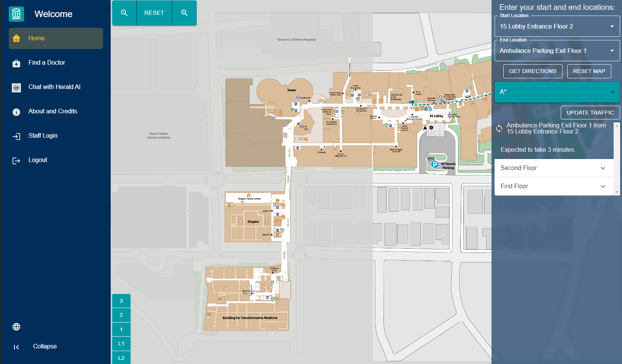Click the globe language icon
This screenshot has width=622, height=364.
[x=16, y=327]
